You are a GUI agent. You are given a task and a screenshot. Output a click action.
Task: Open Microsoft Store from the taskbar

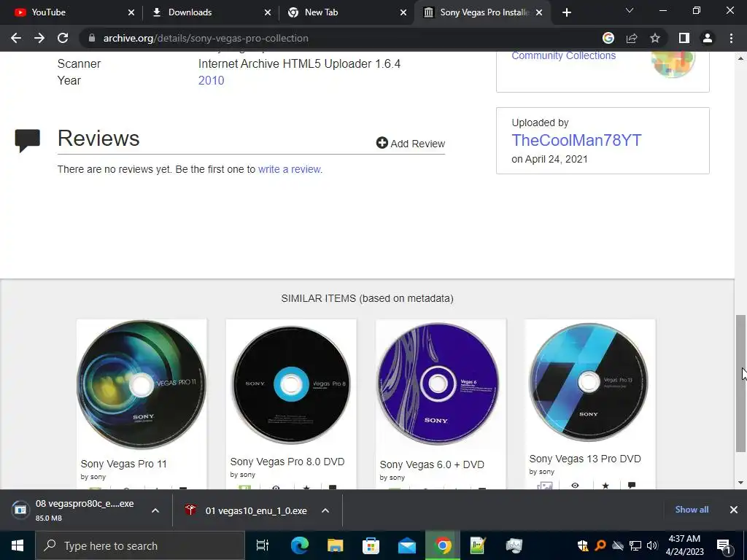[371, 545]
